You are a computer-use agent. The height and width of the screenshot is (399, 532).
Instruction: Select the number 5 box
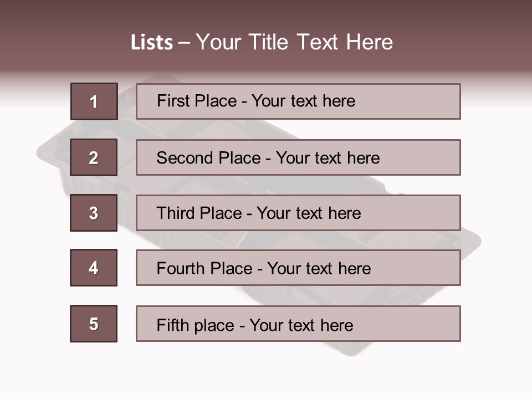coord(94,324)
